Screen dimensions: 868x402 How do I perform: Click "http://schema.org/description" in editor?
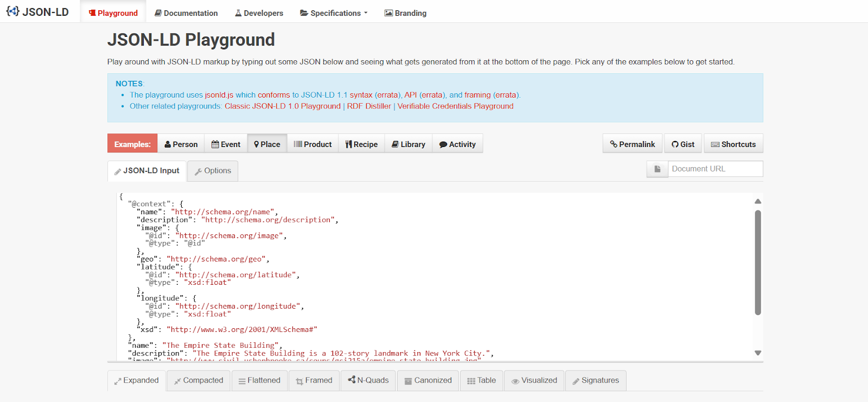(x=268, y=220)
